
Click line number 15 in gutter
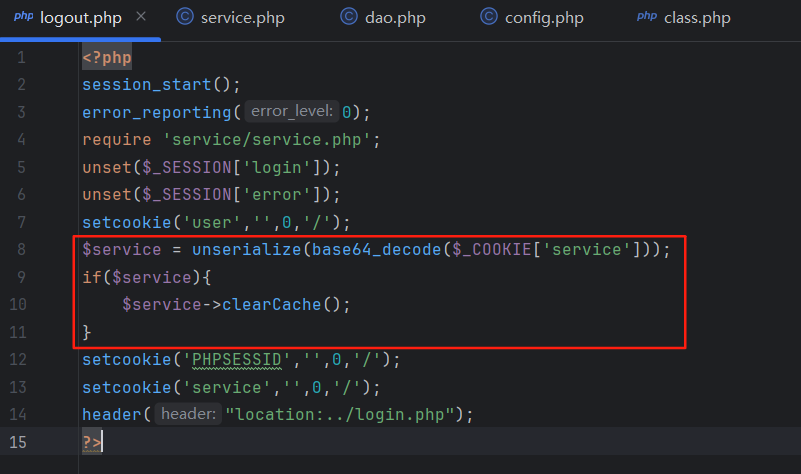[18, 442]
